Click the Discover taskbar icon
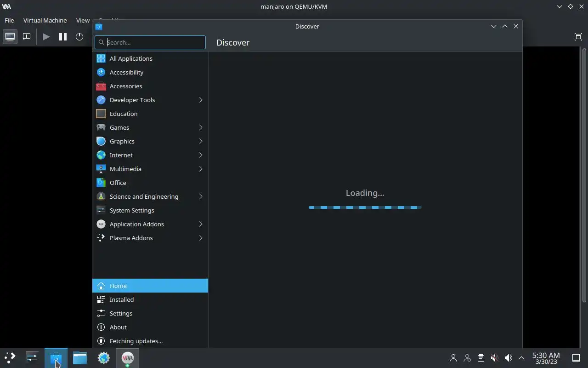 56,358
